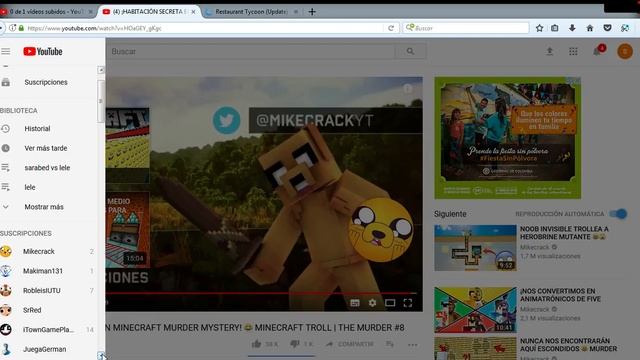Click the add to playlist icon
This screenshot has height=360, width=640.
point(390,344)
